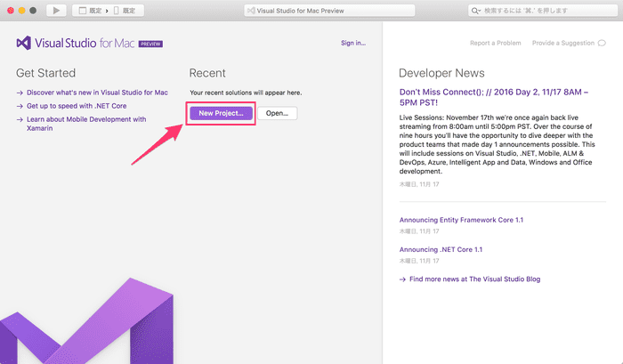The width and height of the screenshot is (623, 364).
Task: Open the target device selector in toolbar
Action: [x=126, y=11]
